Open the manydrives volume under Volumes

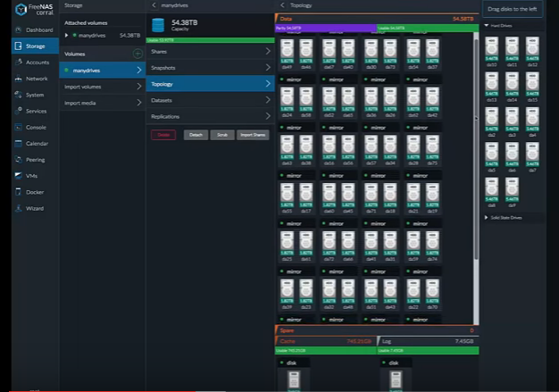click(103, 71)
